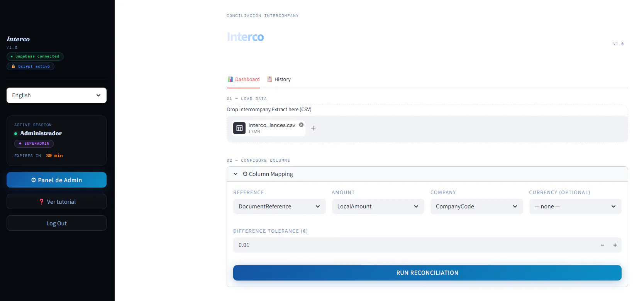Run the reconciliation
Screen dimensions: 644x301
[427, 273]
